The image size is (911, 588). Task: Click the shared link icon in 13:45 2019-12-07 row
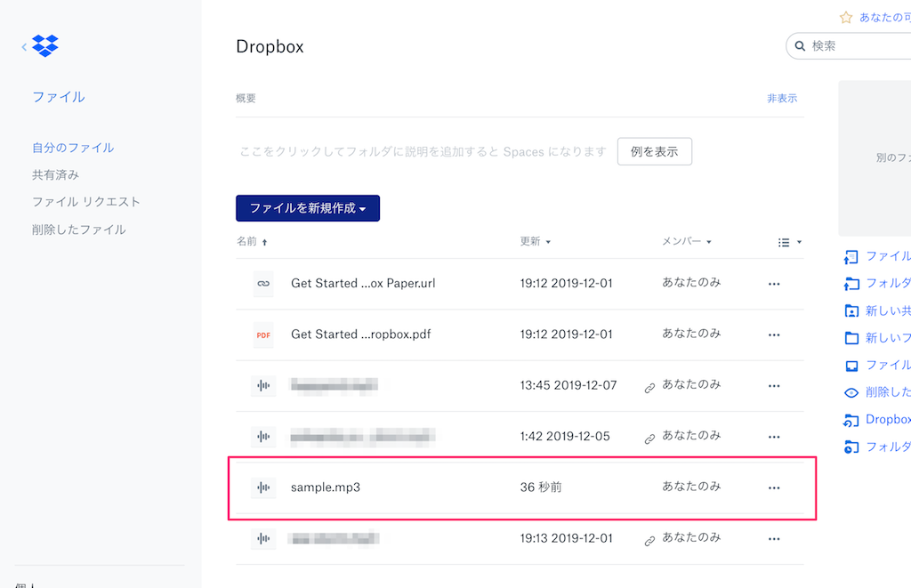(x=649, y=388)
